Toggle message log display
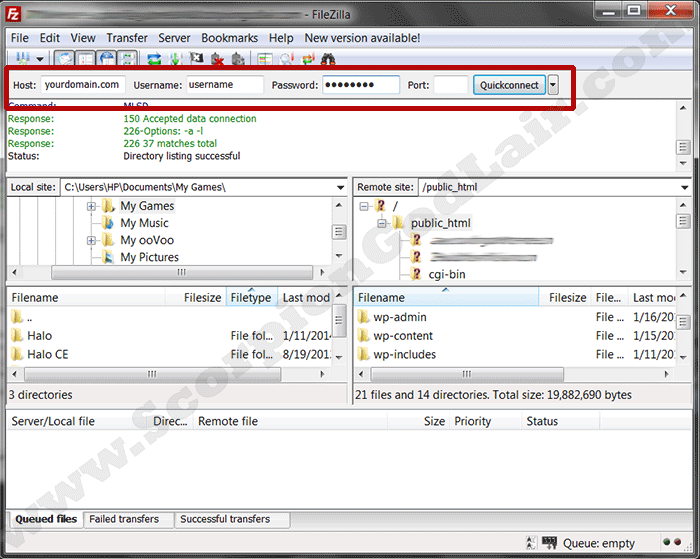The image size is (700, 559). (64, 58)
